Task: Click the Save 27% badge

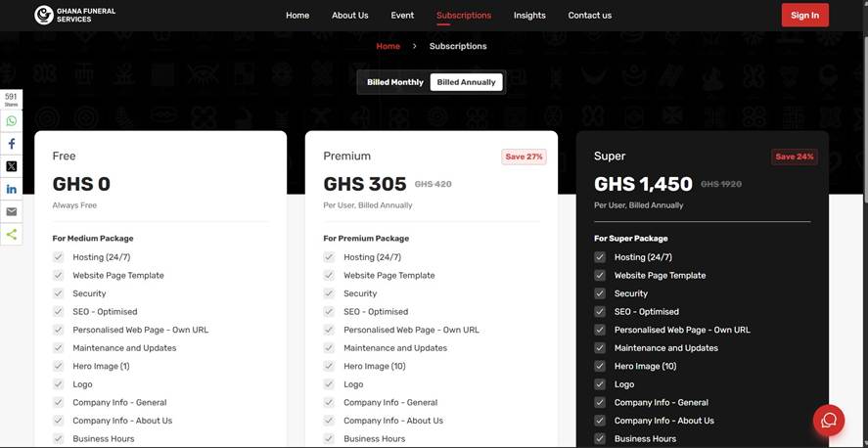Action: point(524,157)
